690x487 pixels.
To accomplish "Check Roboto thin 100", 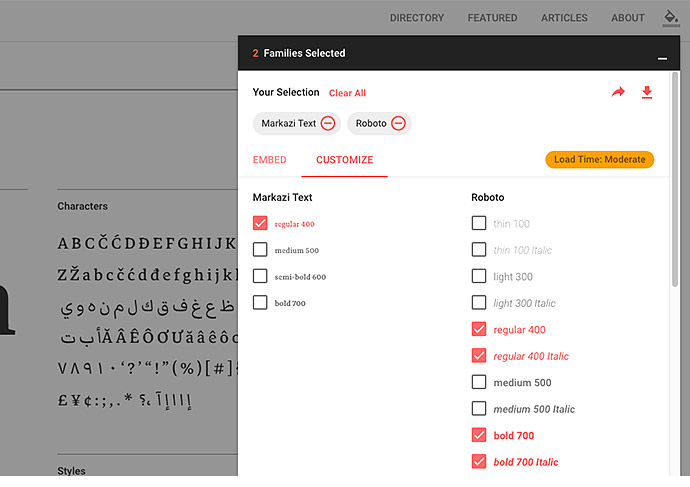I will point(479,223).
